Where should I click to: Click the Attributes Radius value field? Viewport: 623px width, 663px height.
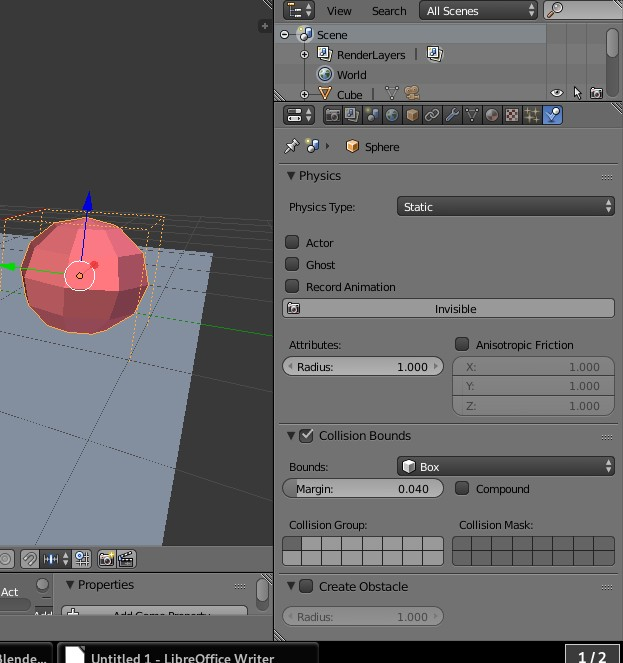pos(362,366)
